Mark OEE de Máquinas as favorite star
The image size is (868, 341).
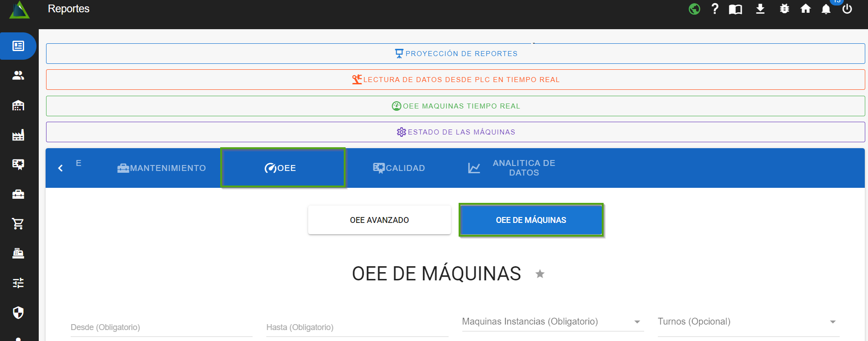(540, 274)
